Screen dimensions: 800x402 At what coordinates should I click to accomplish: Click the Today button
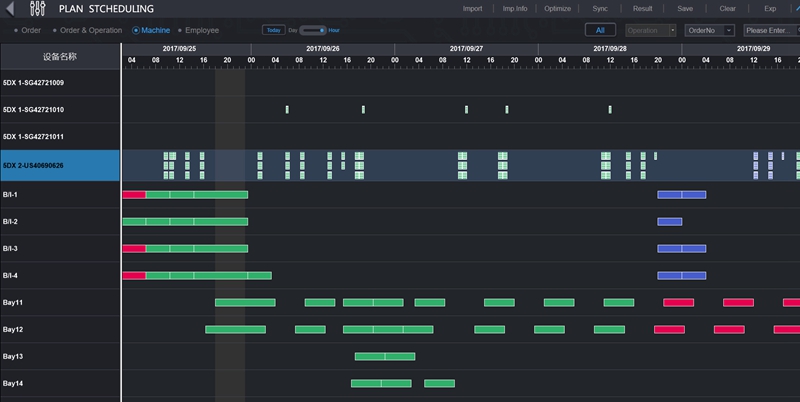(x=273, y=30)
